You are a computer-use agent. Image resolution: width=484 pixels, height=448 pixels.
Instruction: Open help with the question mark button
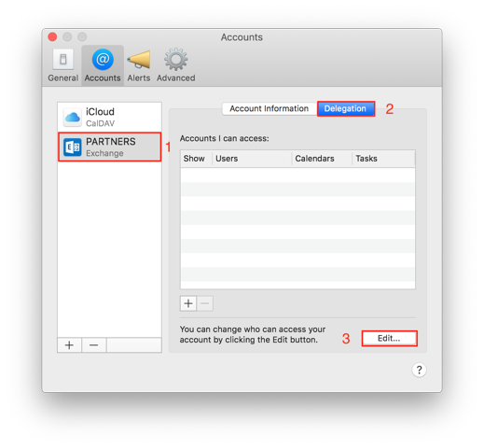(419, 370)
